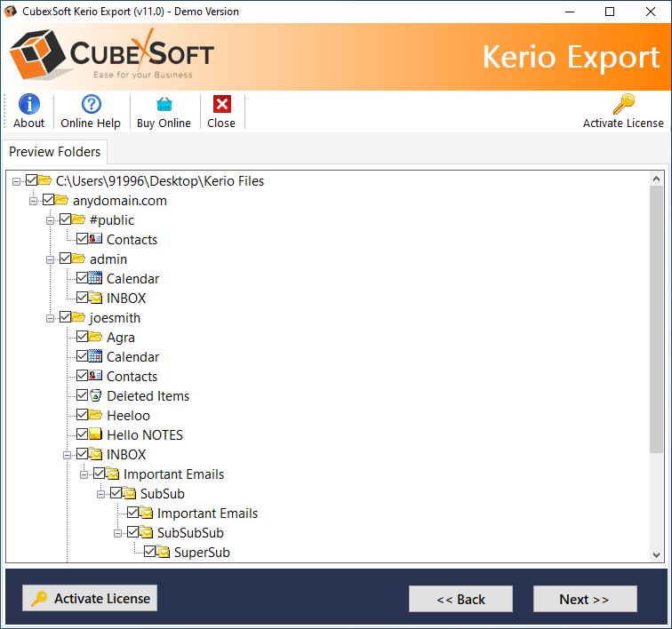Image resolution: width=672 pixels, height=629 pixels.
Task: Uncheck the SuperSub checkbox
Action: coord(149,552)
